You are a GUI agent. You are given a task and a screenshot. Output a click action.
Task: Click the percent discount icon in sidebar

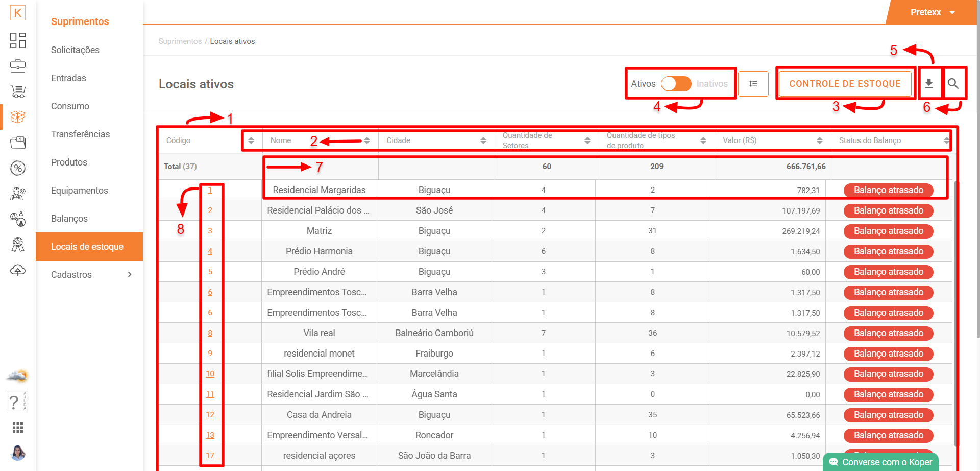tap(18, 168)
